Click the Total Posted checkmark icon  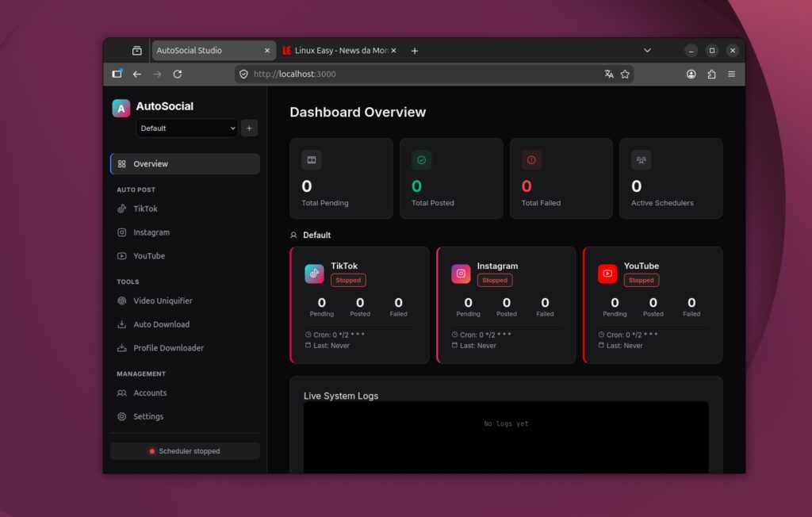click(x=422, y=160)
